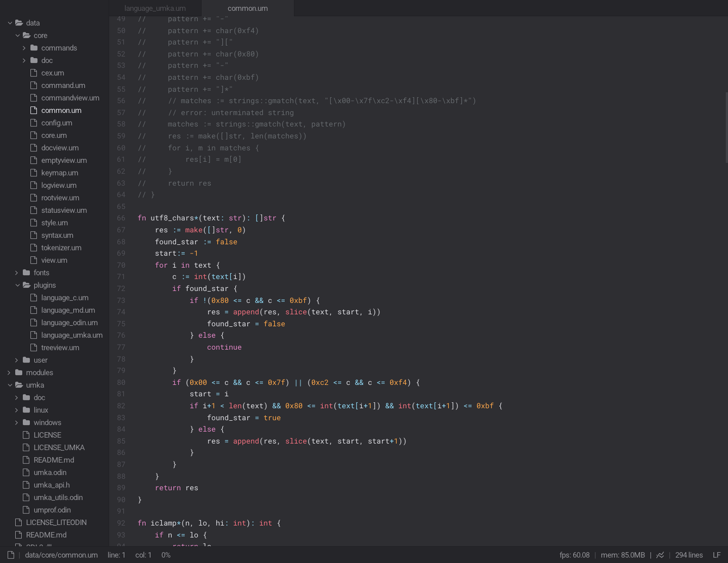Open umka_utils.odin file
Viewport: 728px width, 563px height.
(x=58, y=497)
